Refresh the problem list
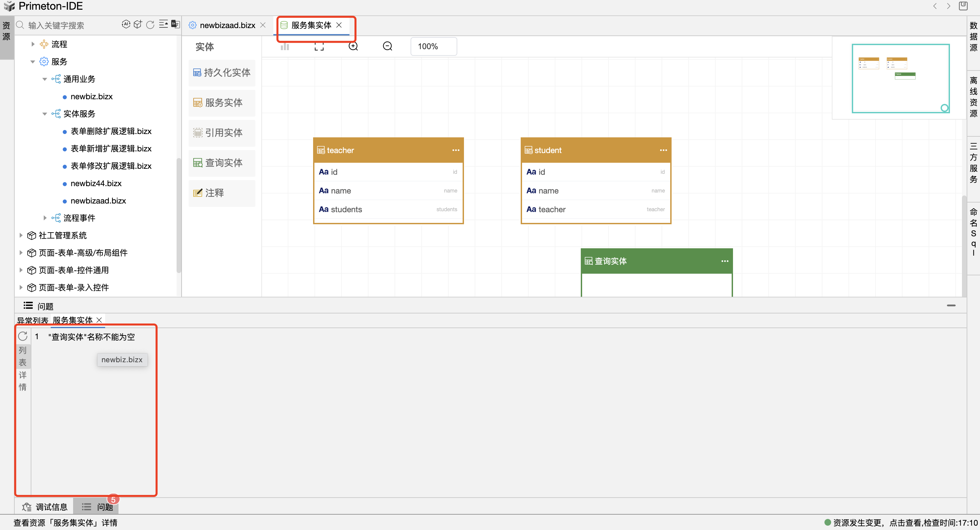The width and height of the screenshot is (980, 530). coord(23,336)
